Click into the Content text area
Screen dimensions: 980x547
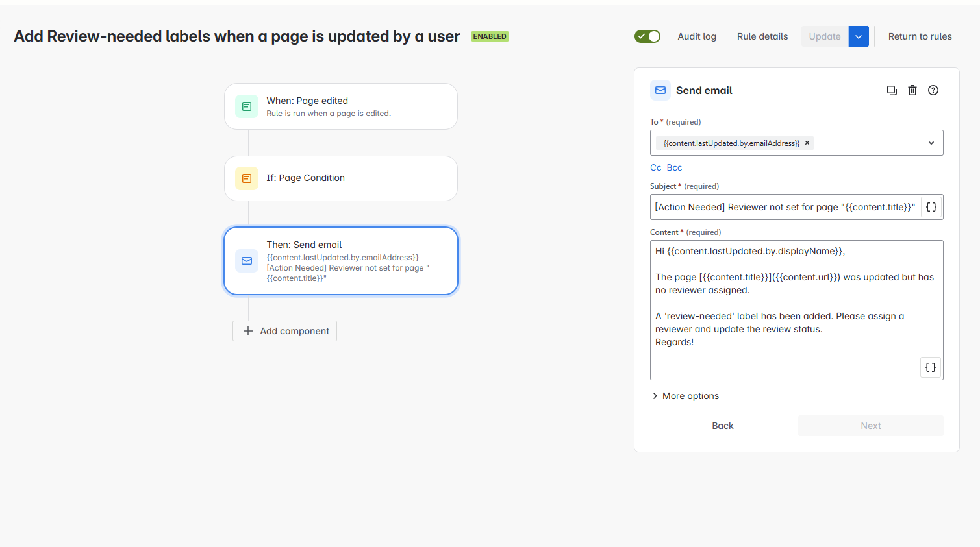point(796,310)
